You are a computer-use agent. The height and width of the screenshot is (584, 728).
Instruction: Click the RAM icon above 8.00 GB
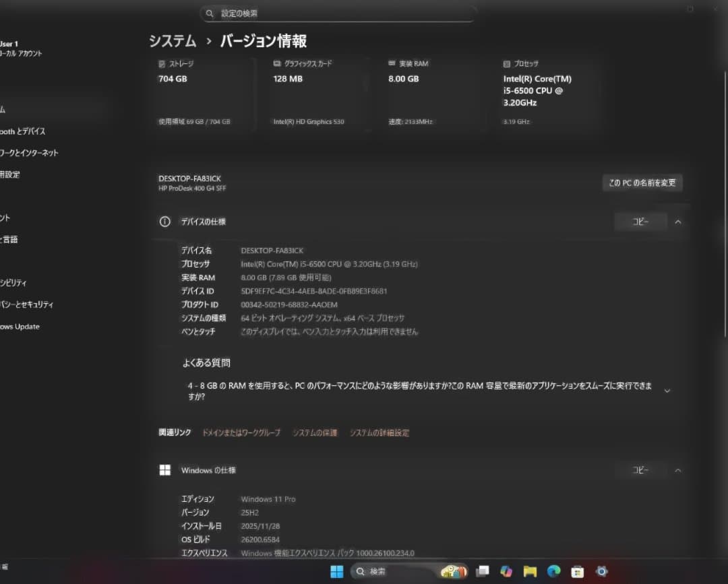390,63
